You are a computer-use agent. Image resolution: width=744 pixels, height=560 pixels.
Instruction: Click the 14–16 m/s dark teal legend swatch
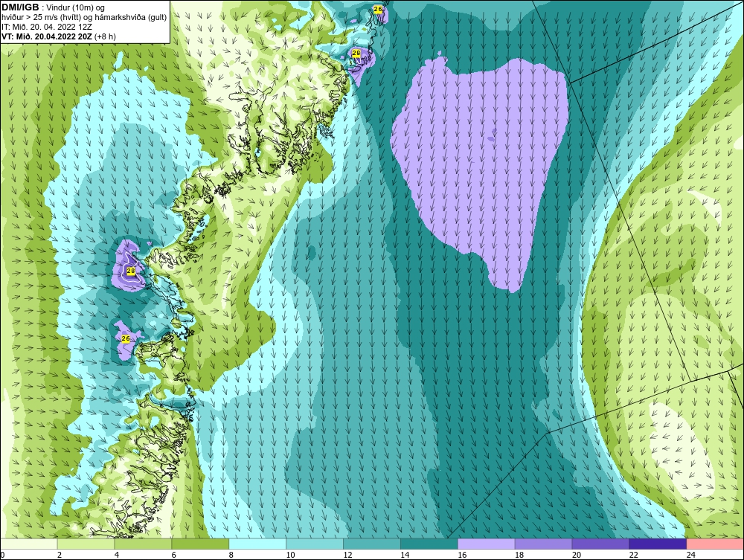point(429,544)
